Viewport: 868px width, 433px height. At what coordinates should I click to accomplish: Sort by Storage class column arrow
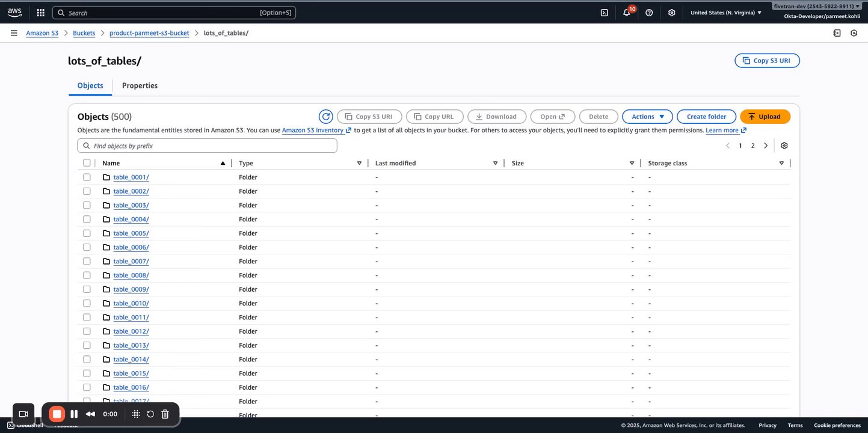[781, 163]
